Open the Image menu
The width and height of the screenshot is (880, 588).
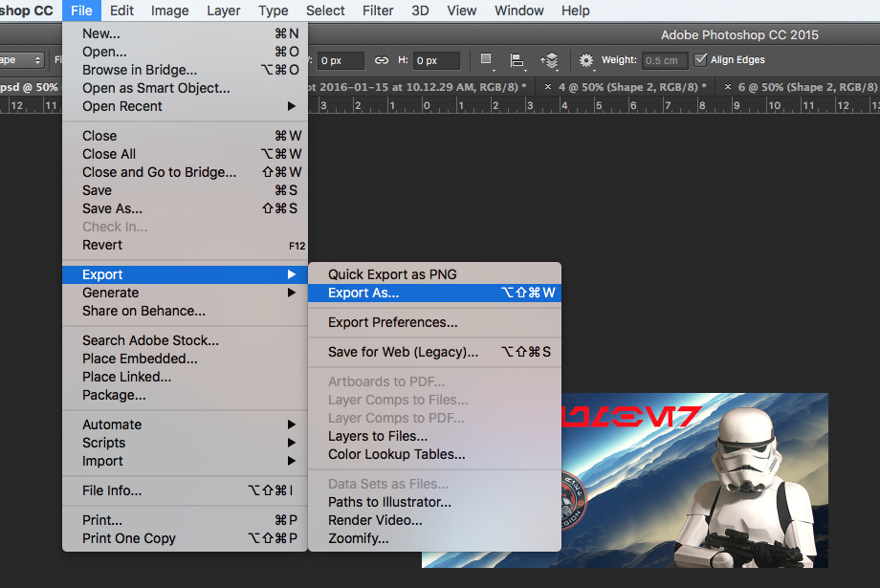[x=169, y=11]
